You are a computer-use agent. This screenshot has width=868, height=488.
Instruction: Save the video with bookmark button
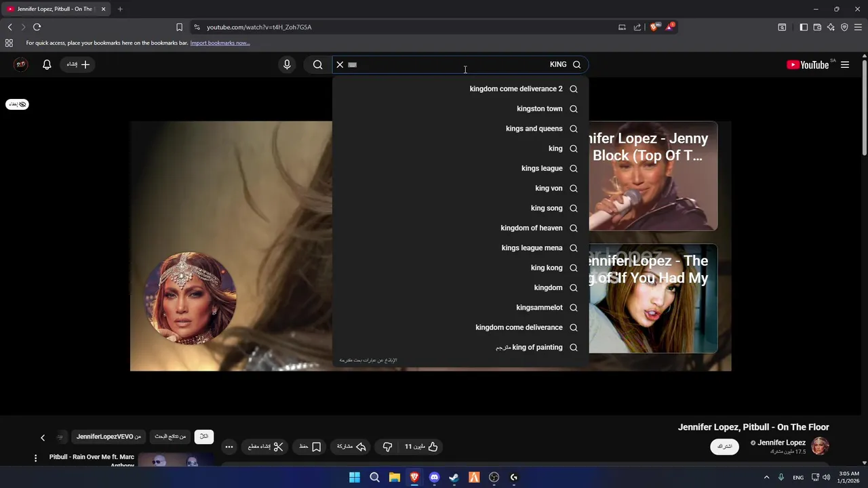point(310,447)
